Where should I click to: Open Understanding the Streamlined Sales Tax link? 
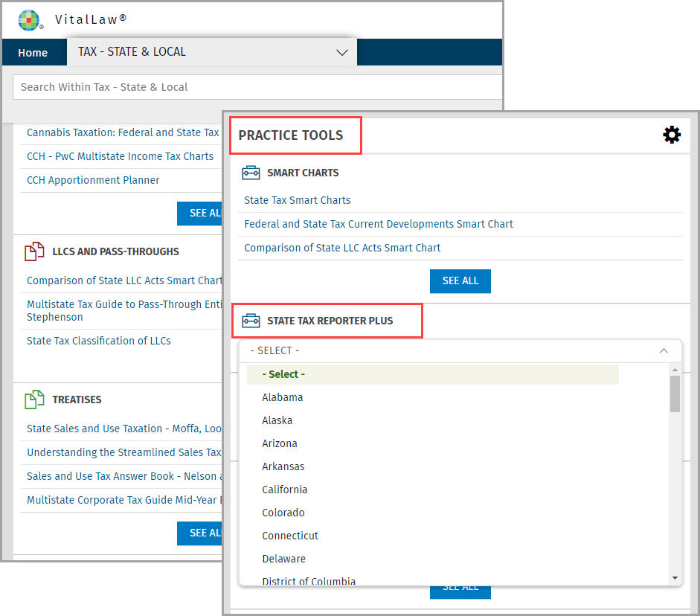(x=124, y=452)
